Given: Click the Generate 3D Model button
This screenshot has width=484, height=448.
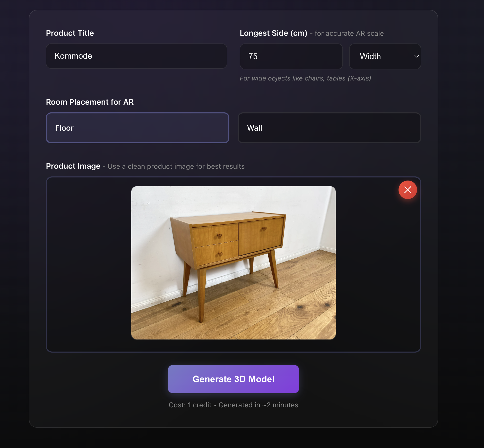Looking at the screenshot, I should pos(233,379).
